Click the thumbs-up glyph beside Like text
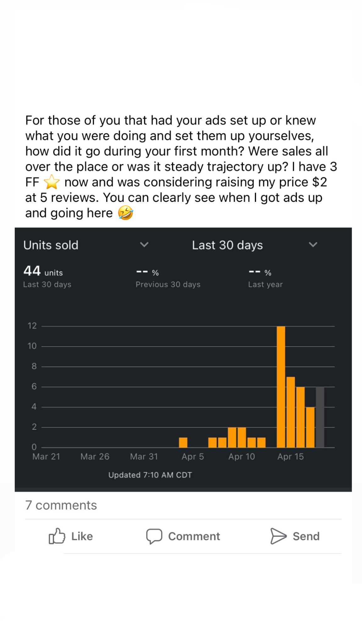The image size is (362, 644). tap(57, 536)
